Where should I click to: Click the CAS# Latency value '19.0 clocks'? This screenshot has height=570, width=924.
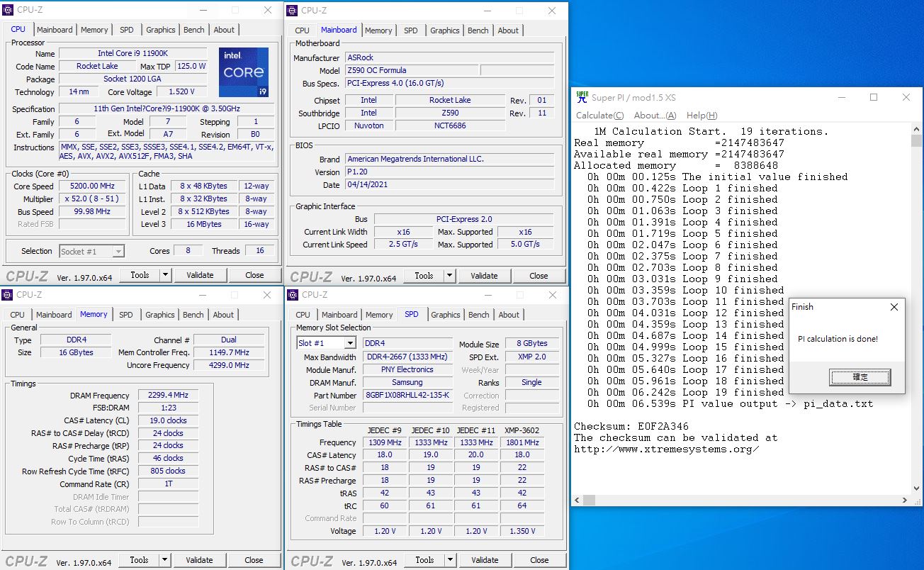pos(168,420)
